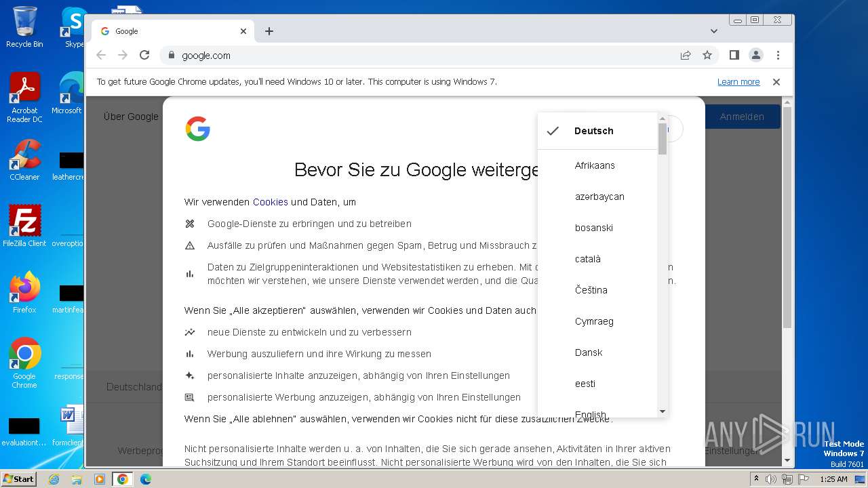Click the Anmelden sign-in button
Screen dimensions: 868x488
coord(742,117)
